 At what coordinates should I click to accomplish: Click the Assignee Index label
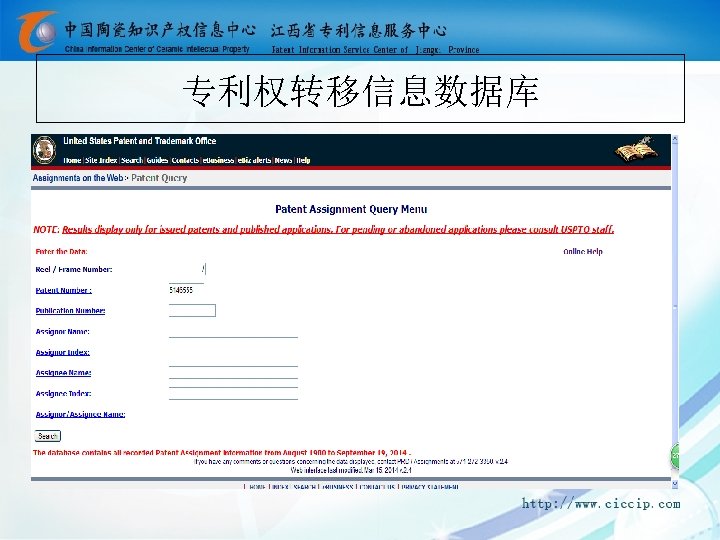pos(63,394)
